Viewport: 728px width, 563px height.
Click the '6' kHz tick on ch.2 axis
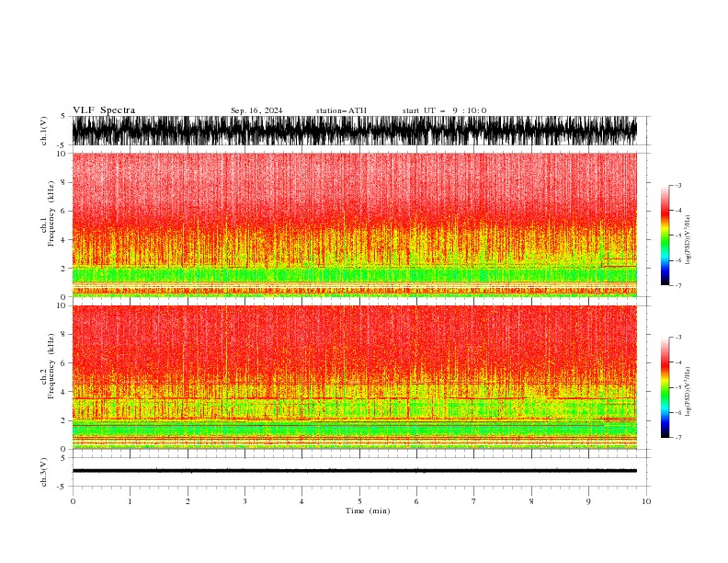[x=63, y=362]
